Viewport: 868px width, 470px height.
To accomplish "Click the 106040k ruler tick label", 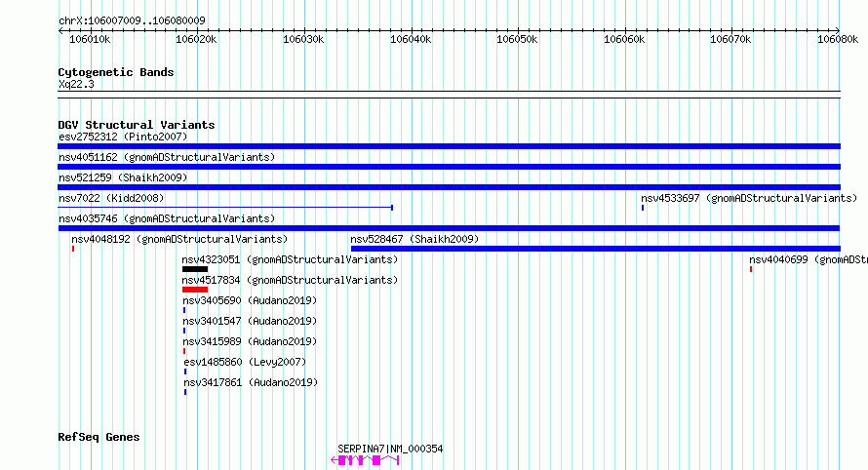I will tap(411, 39).
